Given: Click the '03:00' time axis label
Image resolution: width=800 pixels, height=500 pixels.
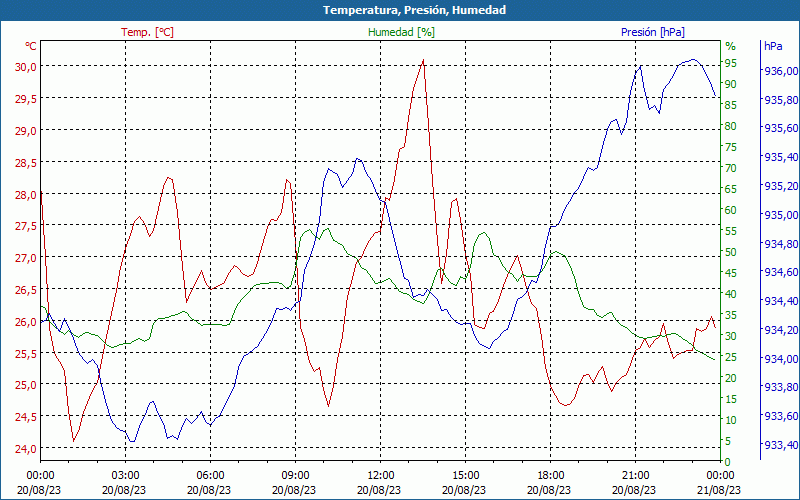Looking at the screenshot, I should tap(125, 476).
